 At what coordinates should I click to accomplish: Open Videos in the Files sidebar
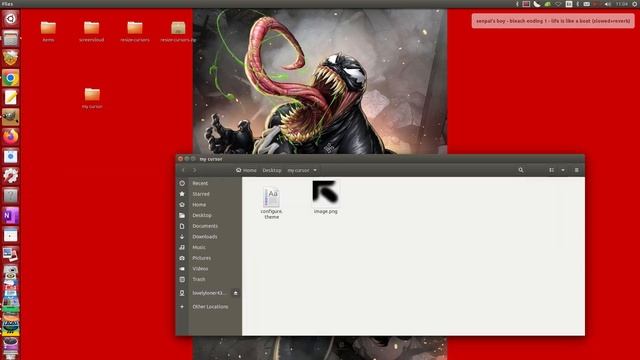click(209, 269)
